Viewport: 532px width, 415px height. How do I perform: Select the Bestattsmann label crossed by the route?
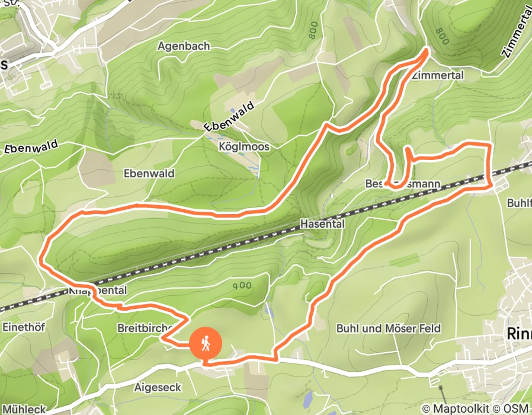[x=403, y=184]
